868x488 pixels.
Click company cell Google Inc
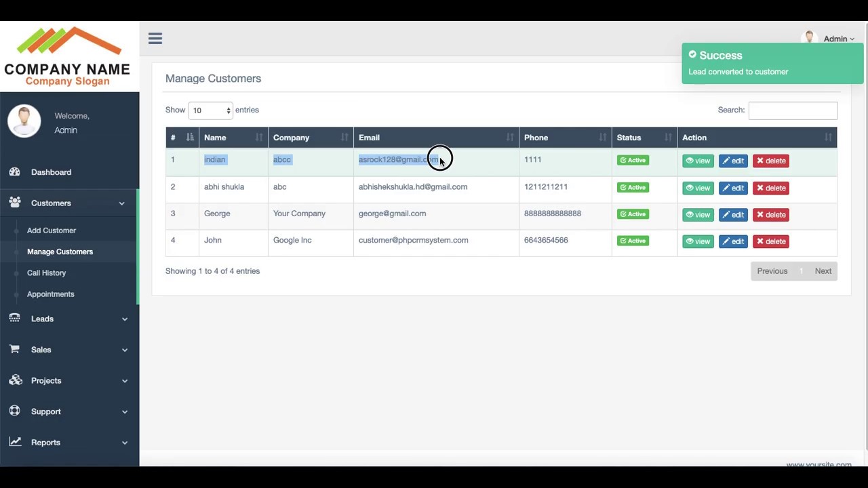tap(292, 240)
